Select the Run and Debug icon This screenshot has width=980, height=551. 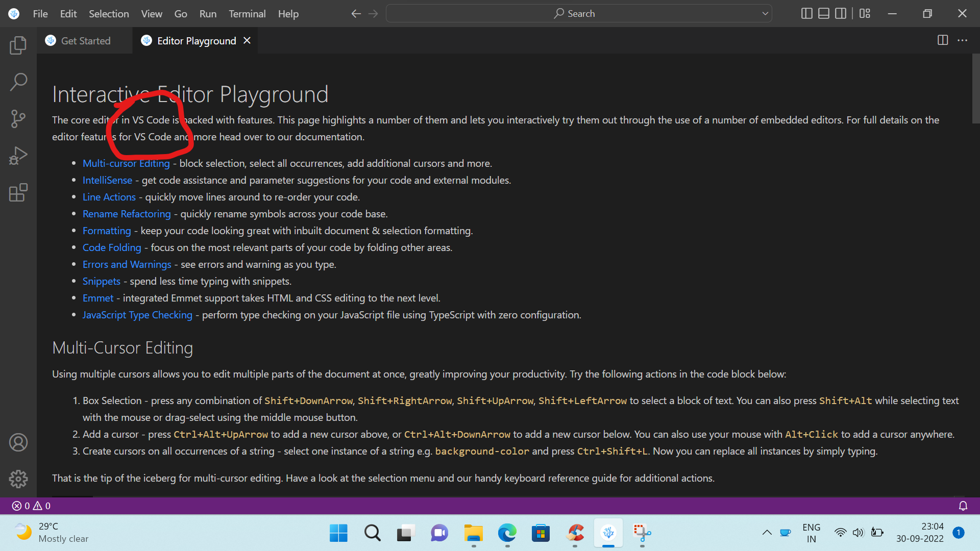pyautogui.click(x=18, y=156)
